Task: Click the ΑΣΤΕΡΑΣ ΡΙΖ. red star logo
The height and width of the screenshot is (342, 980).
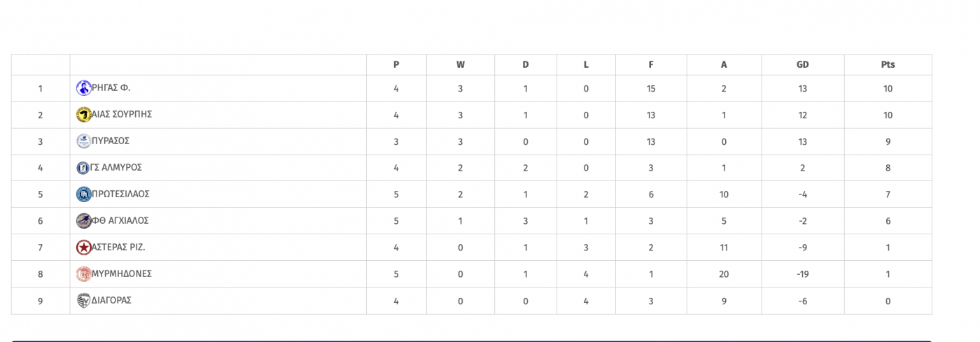Action: pos(84,248)
